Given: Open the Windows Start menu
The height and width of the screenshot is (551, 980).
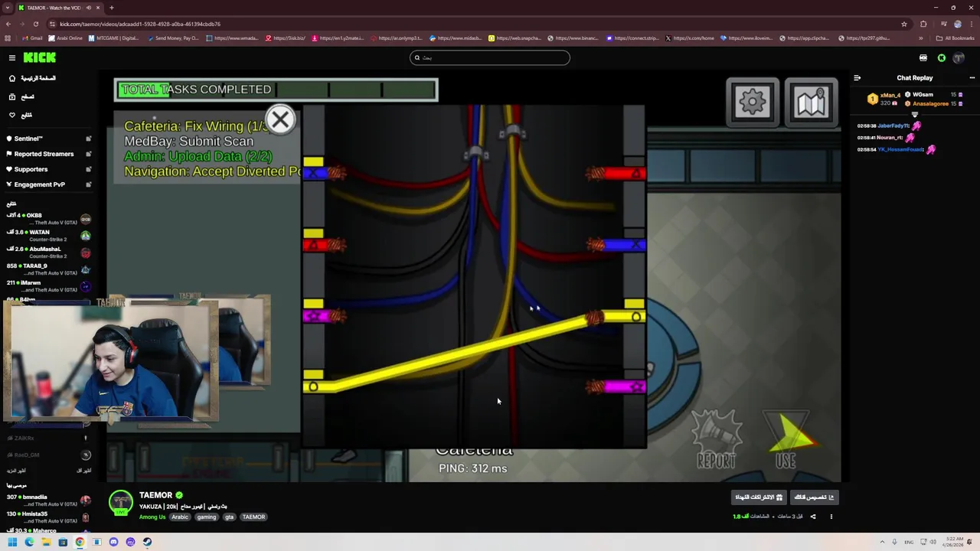Looking at the screenshot, I should 12,542.
